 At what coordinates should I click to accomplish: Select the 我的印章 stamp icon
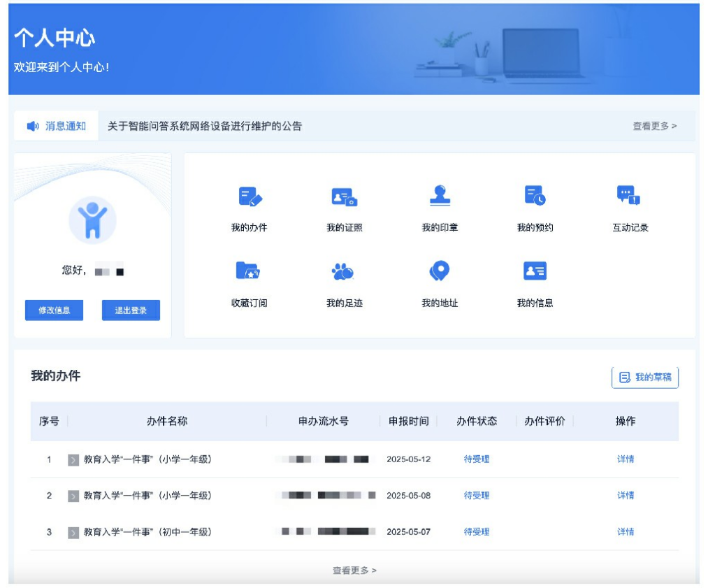[x=440, y=196]
